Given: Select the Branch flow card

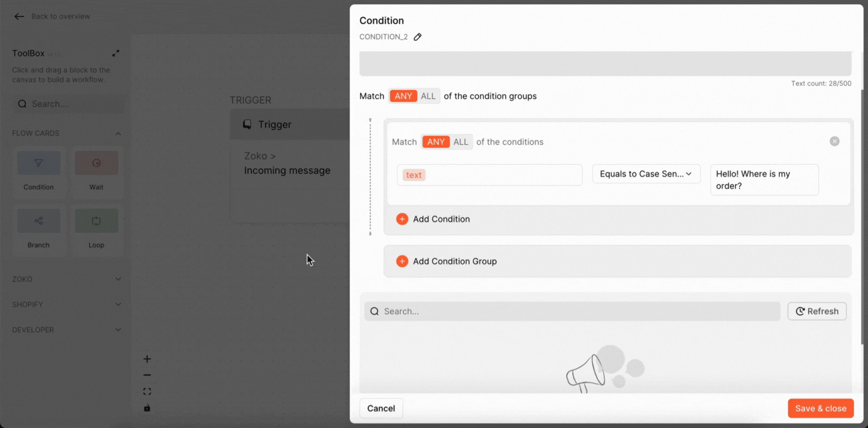Looking at the screenshot, I should 38,230.
